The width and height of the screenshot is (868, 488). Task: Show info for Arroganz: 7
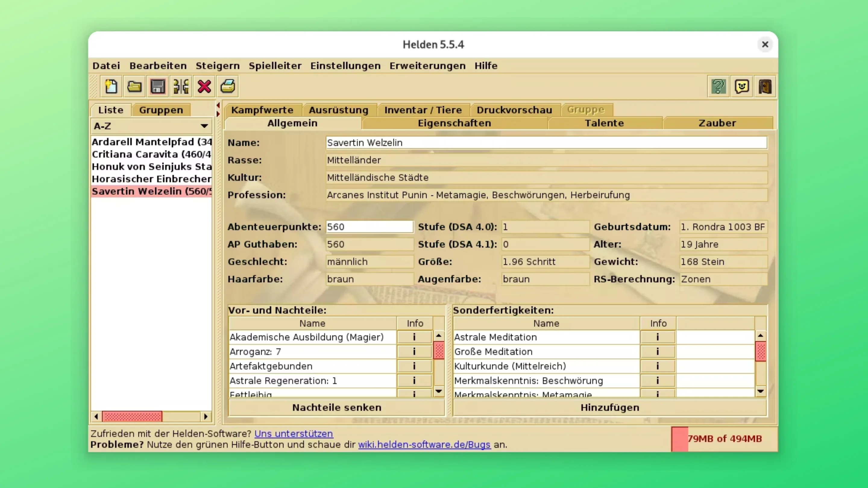pos(414,351)
